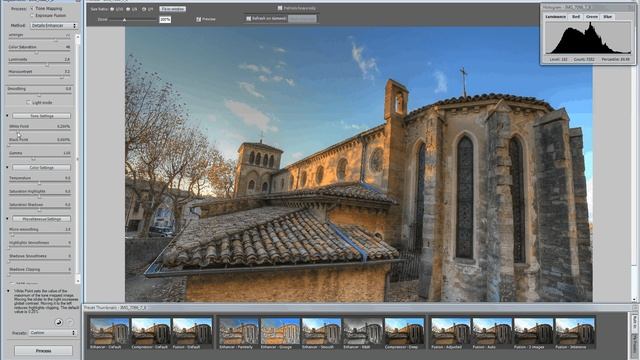
Task: Click the Smoothing slider
Action: [x=39, y=94]
